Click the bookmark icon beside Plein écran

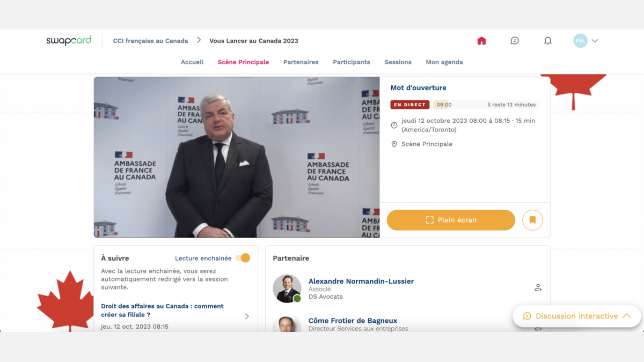pos(532,220)
